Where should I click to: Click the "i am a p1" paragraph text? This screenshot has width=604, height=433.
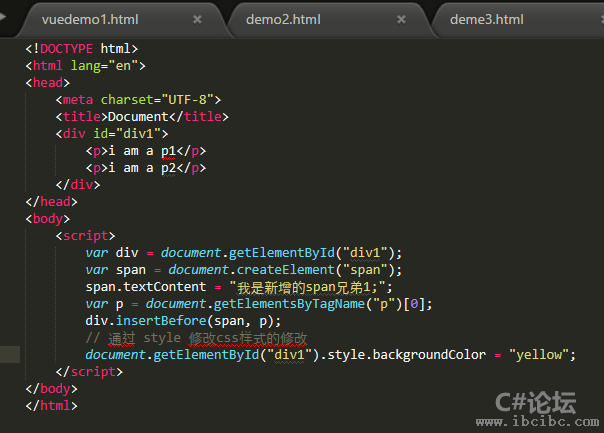(146, 150)
